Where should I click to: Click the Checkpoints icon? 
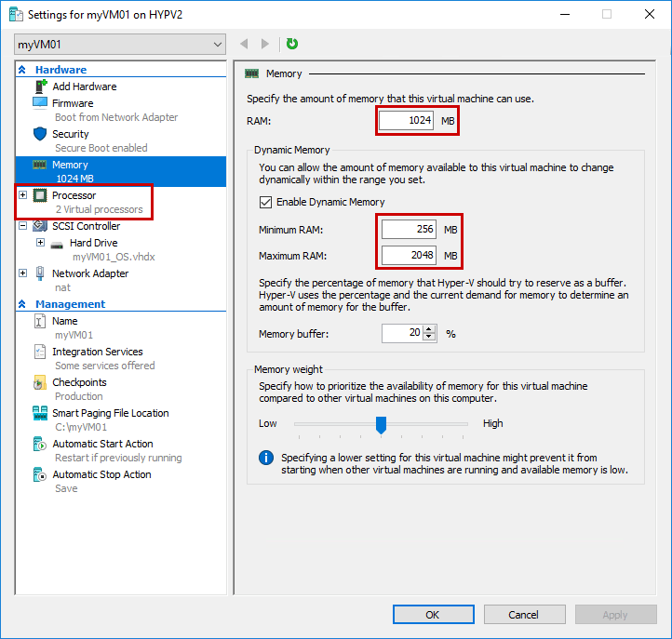(x=39, y=382)
